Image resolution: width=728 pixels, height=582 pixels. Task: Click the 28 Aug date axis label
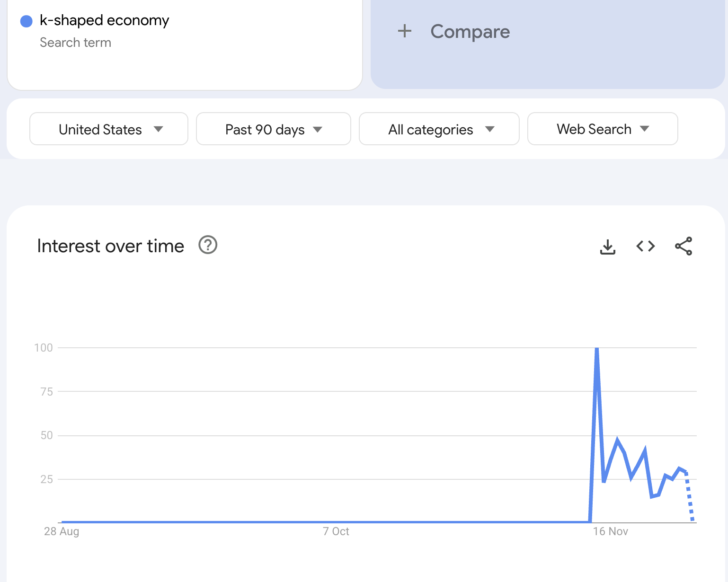point(62,531)
